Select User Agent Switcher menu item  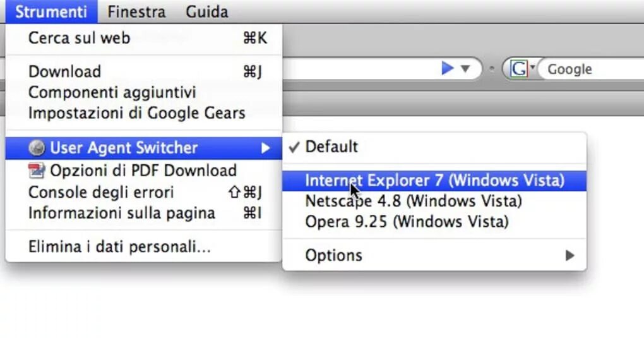tap(144, 148)
